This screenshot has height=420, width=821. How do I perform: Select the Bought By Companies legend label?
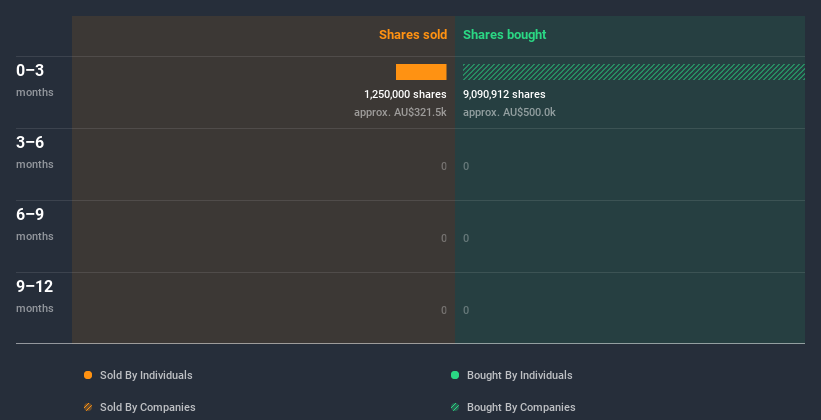coord(521,407)
